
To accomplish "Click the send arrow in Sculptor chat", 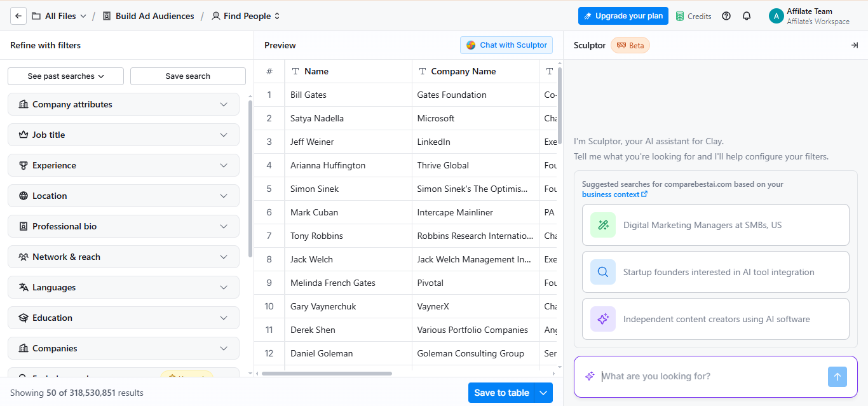I will [837, 377].
